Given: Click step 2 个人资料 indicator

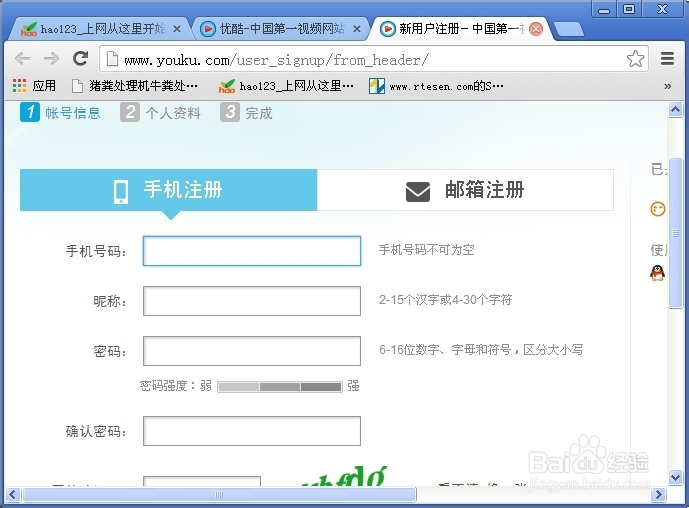Looking at the screenshot, I should pyautogui.click(x=160, y=112).
